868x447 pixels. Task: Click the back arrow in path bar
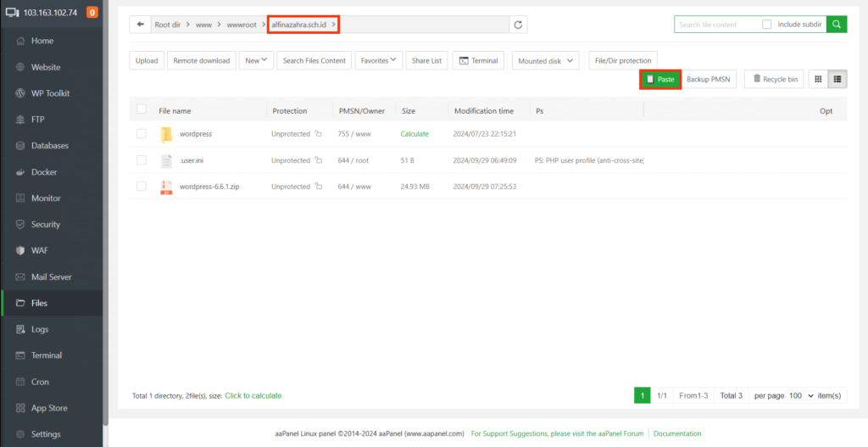(140, 25)
